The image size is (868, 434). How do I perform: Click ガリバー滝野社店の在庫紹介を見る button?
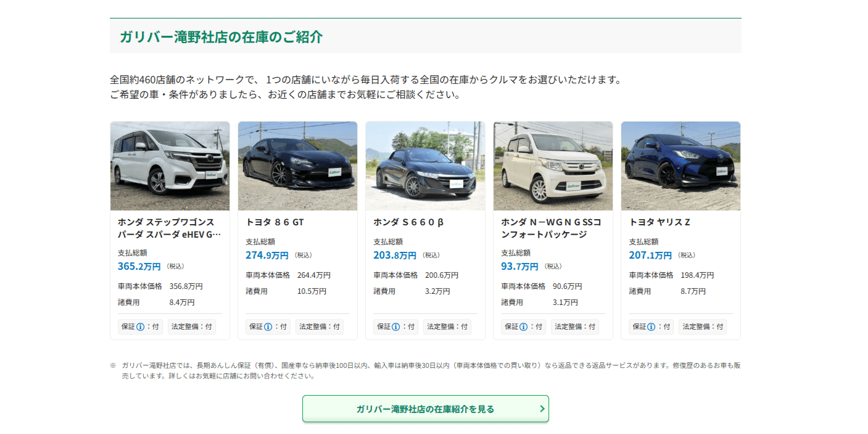(x=425, y=409)
